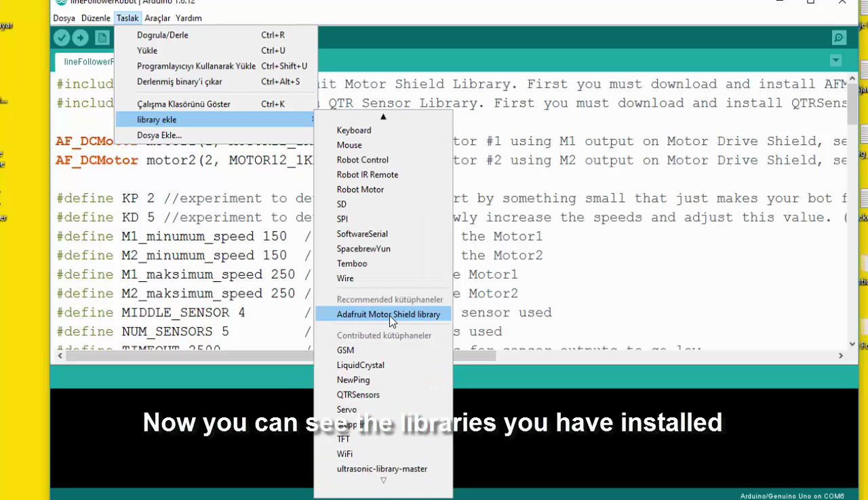Select SD library
Image resolution: width=868 pixels, height=500 pixels.
pyautogui.click(x=383, y=205)
